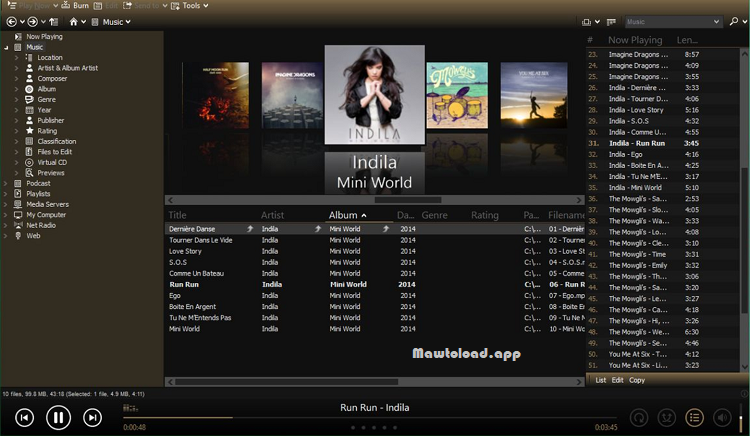This screenshot has height=436, width=750.
Task: Click the Rating star icon
Action: [29, 131]
